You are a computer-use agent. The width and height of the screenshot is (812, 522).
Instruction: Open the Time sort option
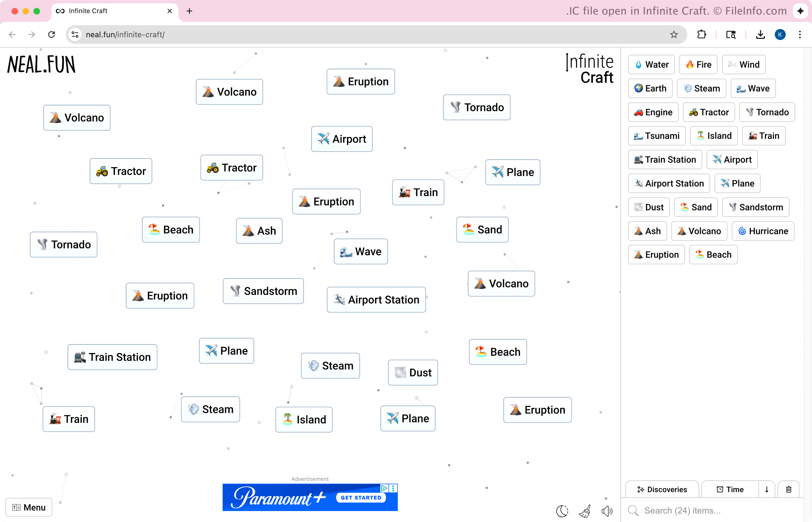click(730, 489)
